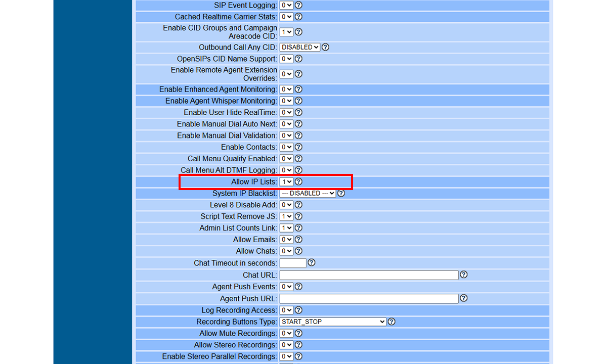View help for Agent Push Events

(298, 287)
